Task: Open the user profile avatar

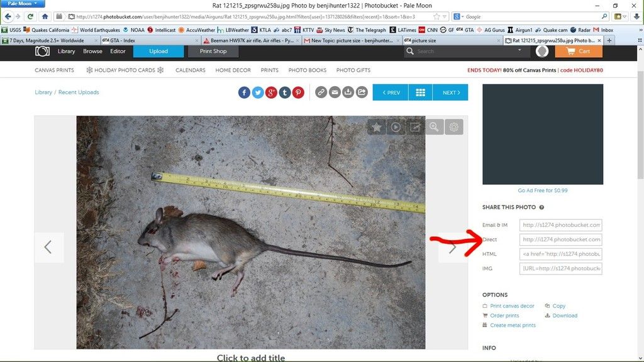Action: [542, 52]
